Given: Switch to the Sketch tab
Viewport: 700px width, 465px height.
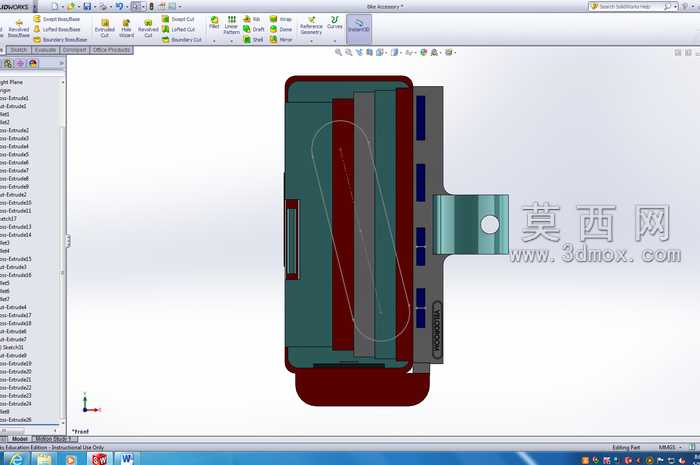Looking at the screenshot, I should click(19, 50).
